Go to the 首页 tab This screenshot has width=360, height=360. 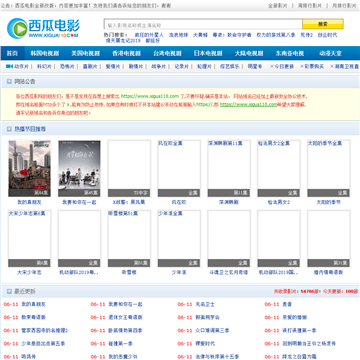(x=12, y=53)
